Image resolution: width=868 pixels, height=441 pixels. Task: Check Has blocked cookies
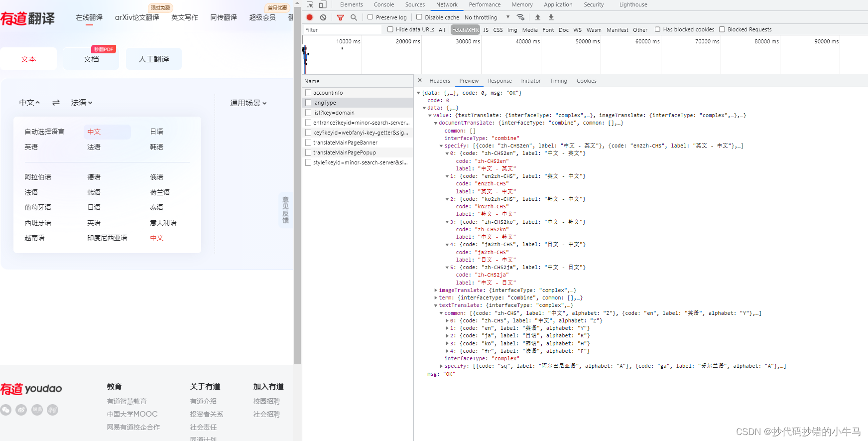click(x=657, y=29)
